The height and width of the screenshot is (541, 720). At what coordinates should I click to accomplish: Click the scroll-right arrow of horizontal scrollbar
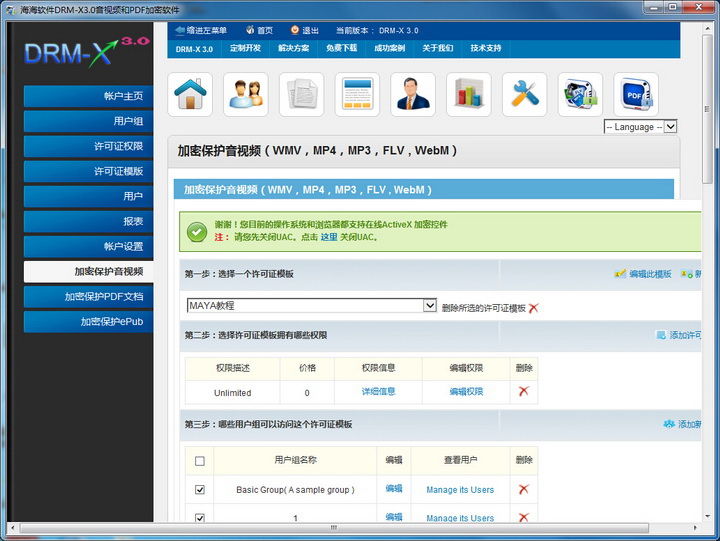coord(695,528)
